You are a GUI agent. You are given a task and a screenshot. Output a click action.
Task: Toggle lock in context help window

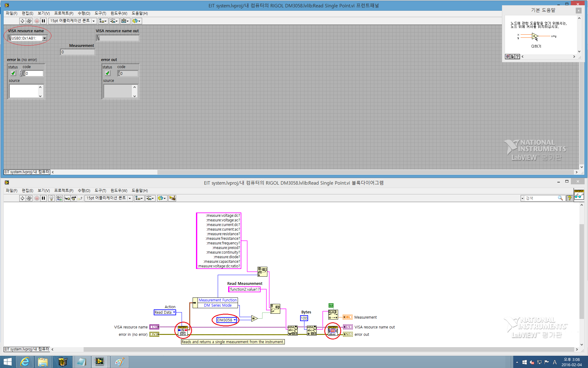click(x=512, y=57)
